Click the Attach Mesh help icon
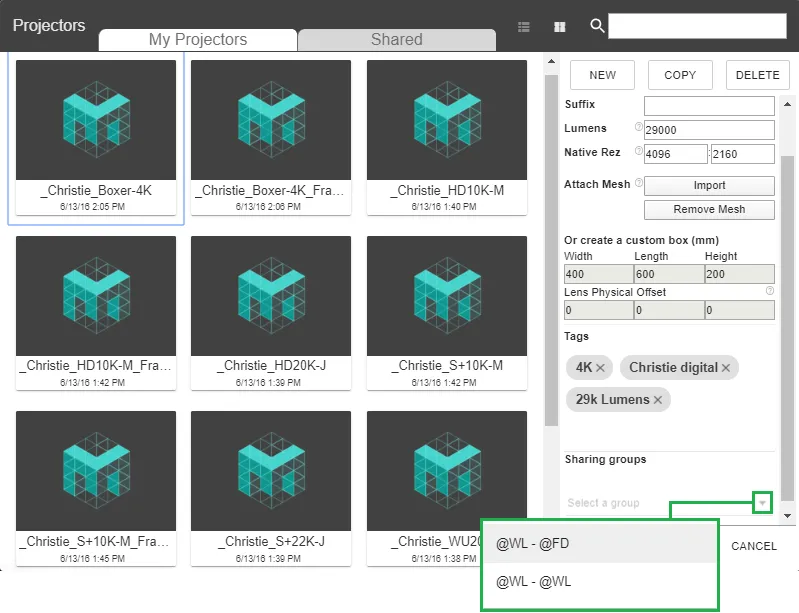 click(x=638, y=184)
